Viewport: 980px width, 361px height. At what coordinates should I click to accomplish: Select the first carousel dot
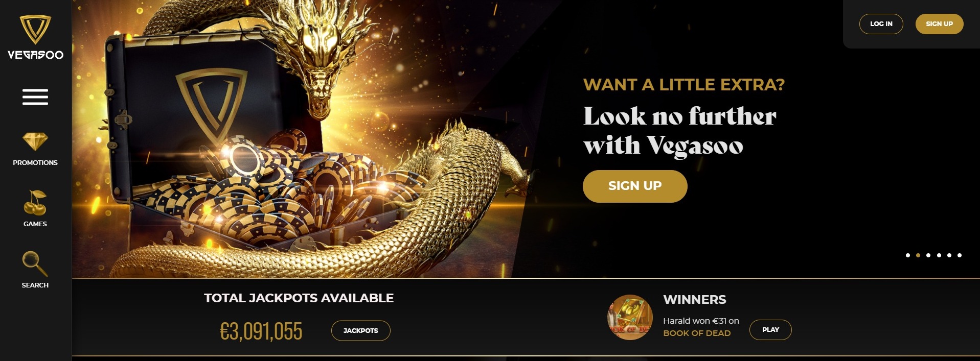(x=908, y=255)
